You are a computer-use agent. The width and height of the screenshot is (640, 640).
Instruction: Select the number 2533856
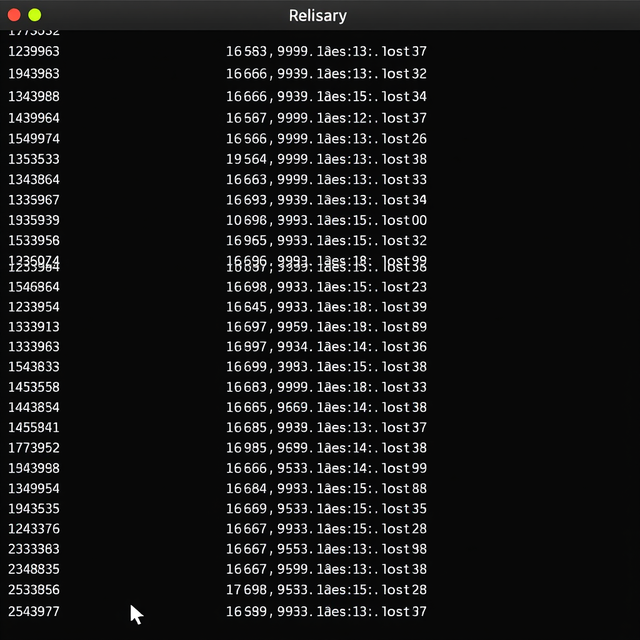point(34,590)
